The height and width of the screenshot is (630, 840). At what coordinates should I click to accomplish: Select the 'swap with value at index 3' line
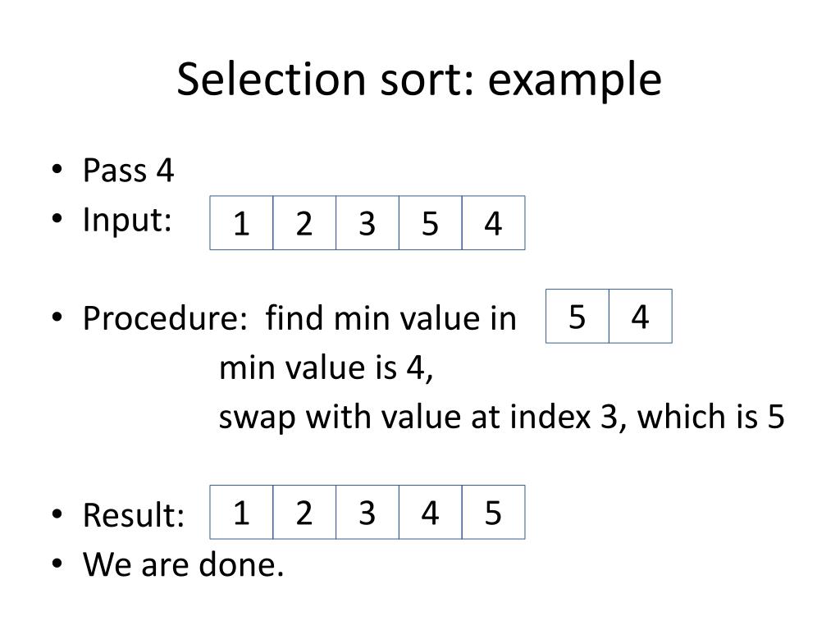click(501, 418)
